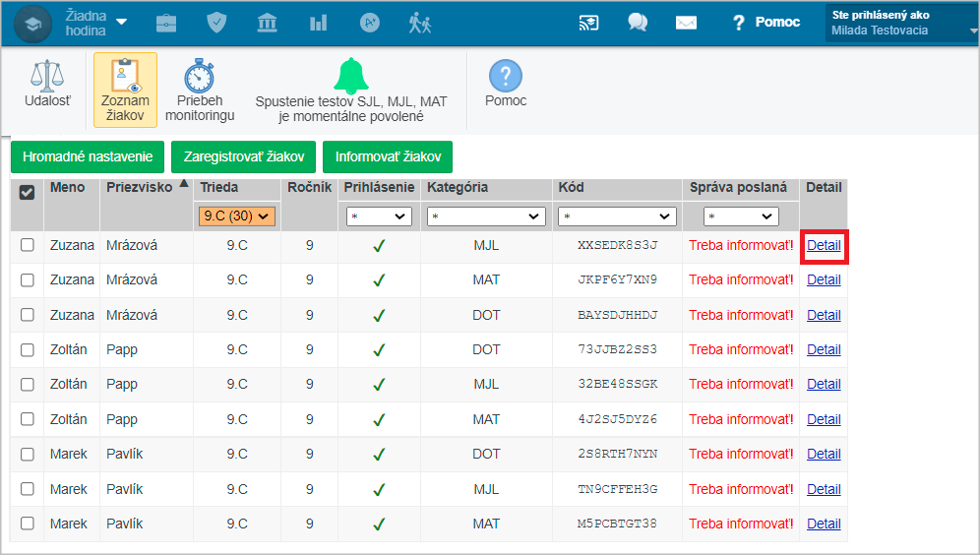This screenshot has height=555, width=980.
Task: Open the Správa poslaná filter dropdown
Action: [x=741, y=216]
